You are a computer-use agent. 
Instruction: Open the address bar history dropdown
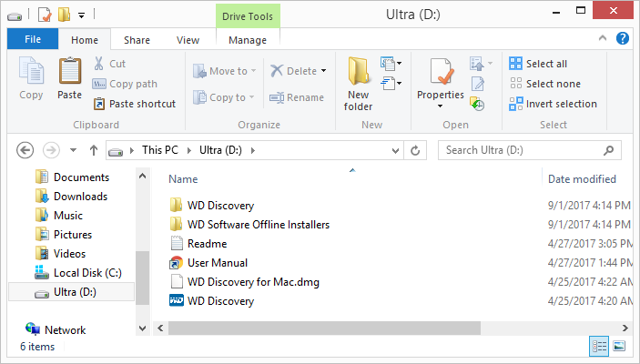(x=395, y=150)
